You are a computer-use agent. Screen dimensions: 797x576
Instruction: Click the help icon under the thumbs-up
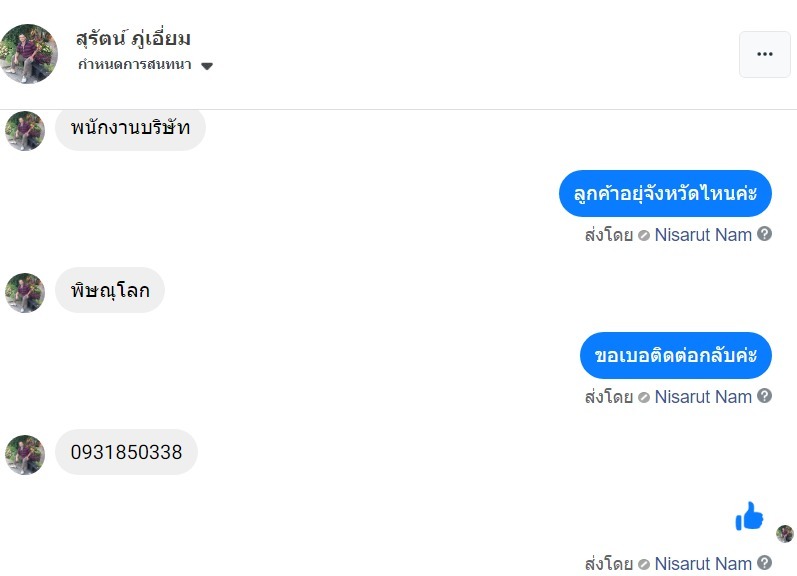click(765, 563)
